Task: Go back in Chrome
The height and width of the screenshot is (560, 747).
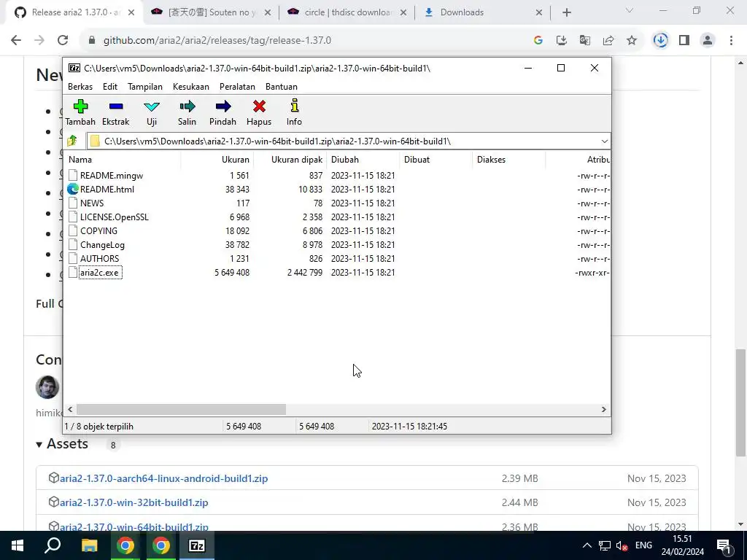Action: click(16, 41)
